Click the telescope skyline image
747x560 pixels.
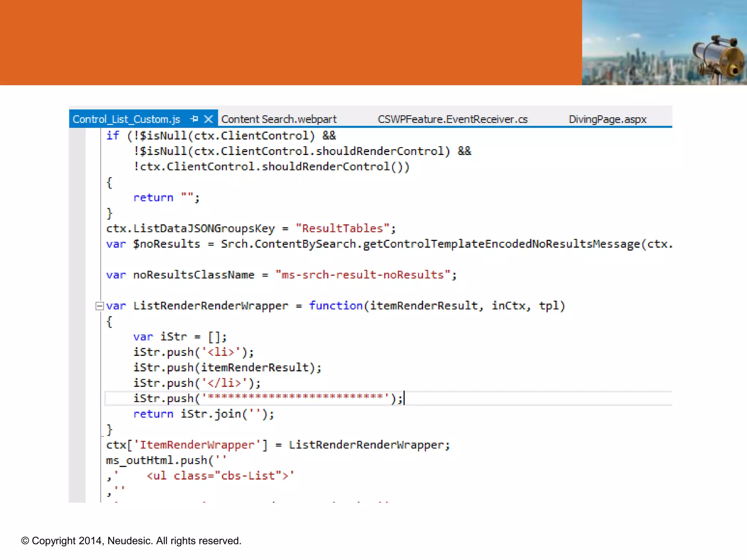click(x=664, y=43)
